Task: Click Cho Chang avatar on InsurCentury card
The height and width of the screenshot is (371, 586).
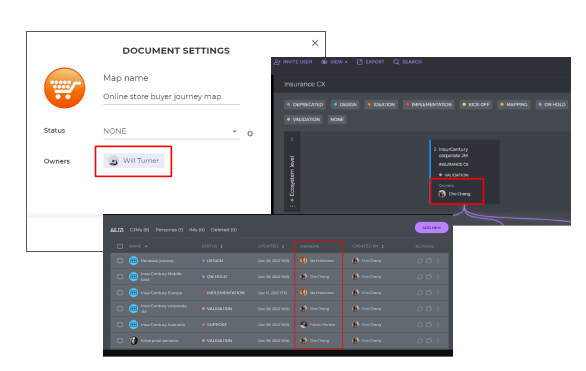Action: pyautogui.click(x=442, y=194)
